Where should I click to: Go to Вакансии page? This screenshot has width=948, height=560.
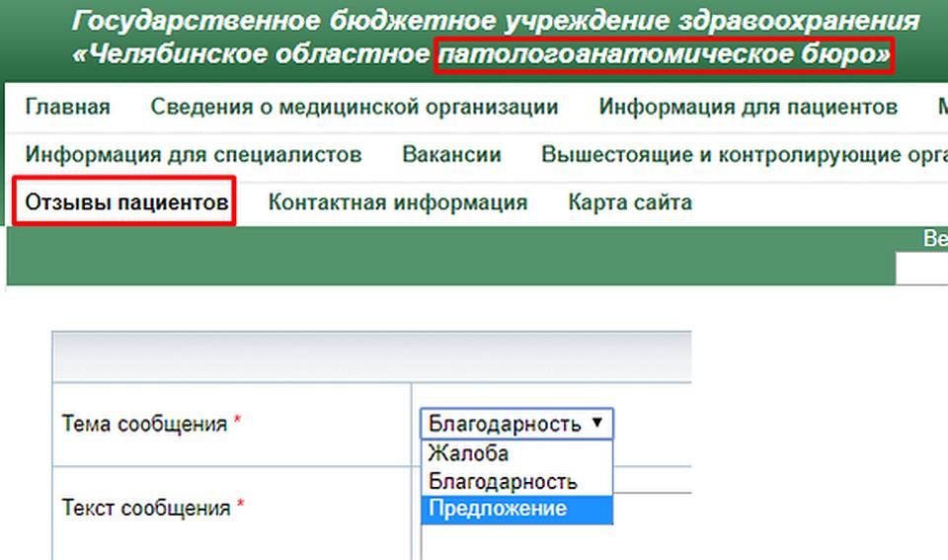pyautogui.click(x=451, y=155)
